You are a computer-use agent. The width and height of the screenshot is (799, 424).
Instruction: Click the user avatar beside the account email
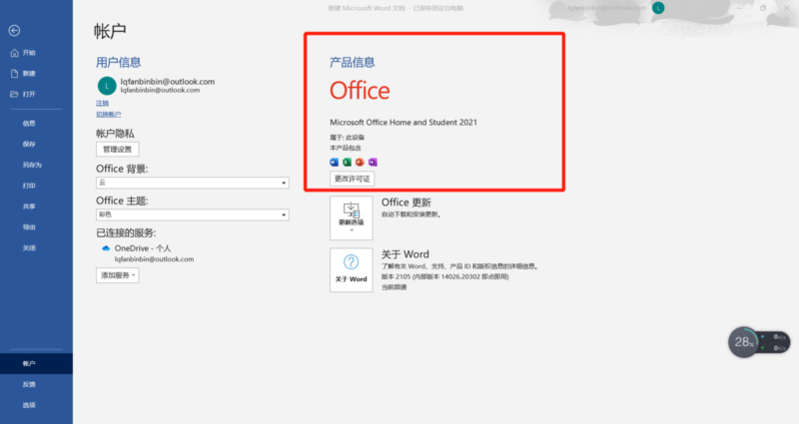pos(106,85)
